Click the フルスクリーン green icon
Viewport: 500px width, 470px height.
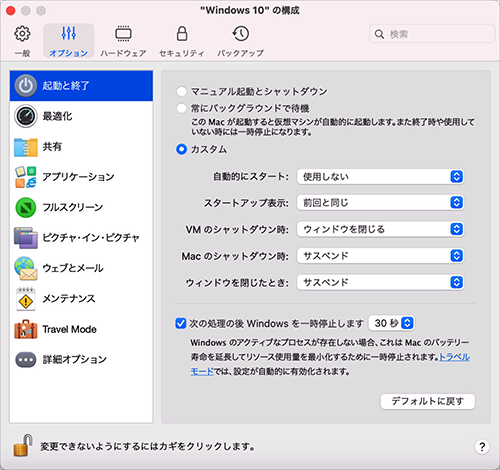coord(26,207)
